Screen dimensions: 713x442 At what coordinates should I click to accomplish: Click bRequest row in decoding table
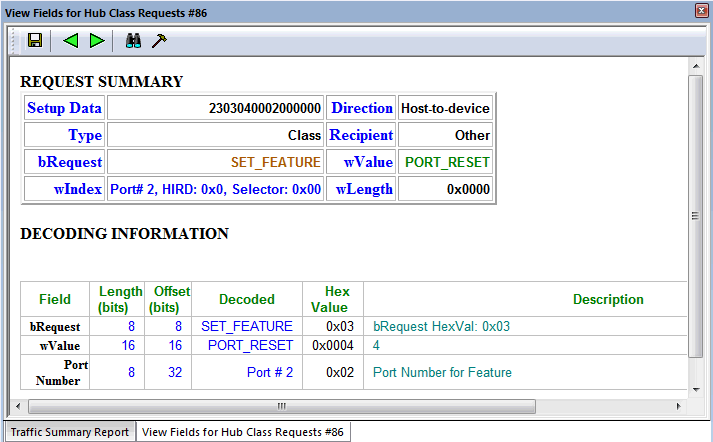pyautogui.click(x=354, y=326)
